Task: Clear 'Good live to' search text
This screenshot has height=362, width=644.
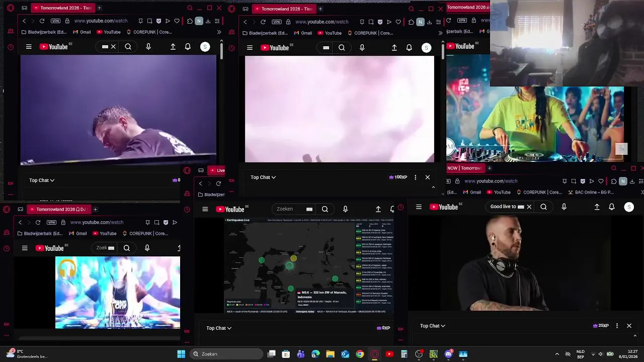Action: (529, 207)
